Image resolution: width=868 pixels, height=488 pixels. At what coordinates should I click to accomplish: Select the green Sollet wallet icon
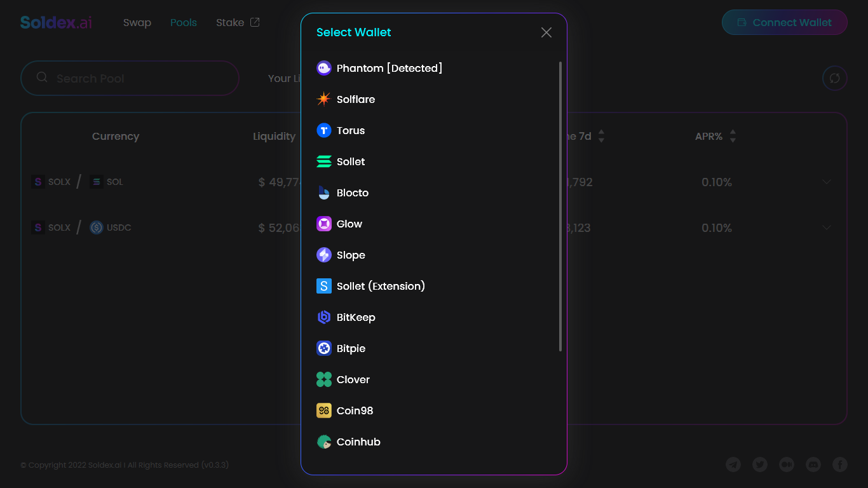click(324, 161)
